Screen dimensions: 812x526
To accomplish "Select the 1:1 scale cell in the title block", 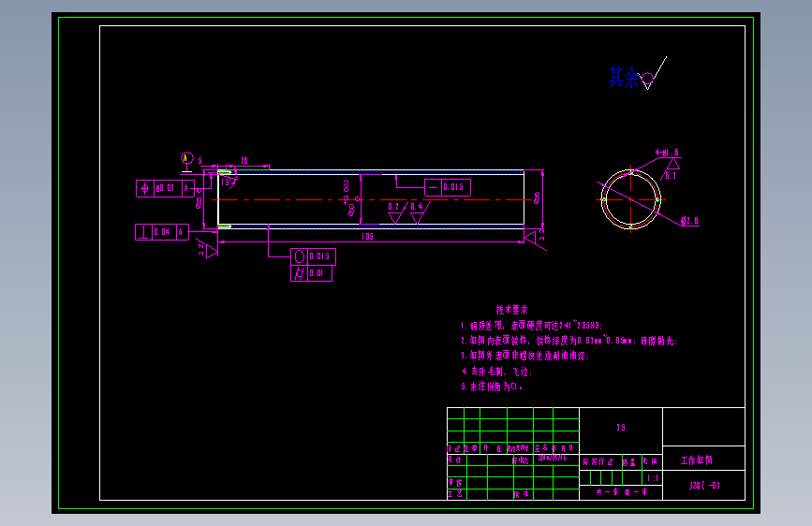I will 653,478.
